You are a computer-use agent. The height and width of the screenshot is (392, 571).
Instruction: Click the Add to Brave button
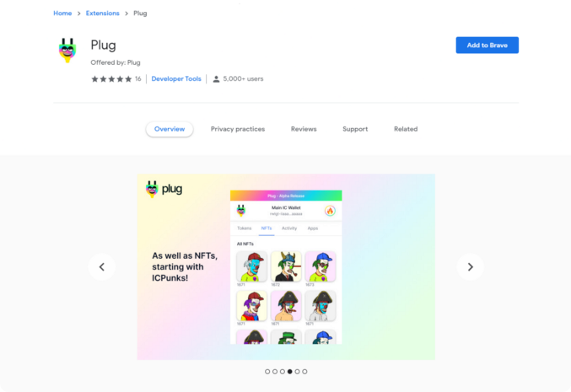[x=488, y=46]
